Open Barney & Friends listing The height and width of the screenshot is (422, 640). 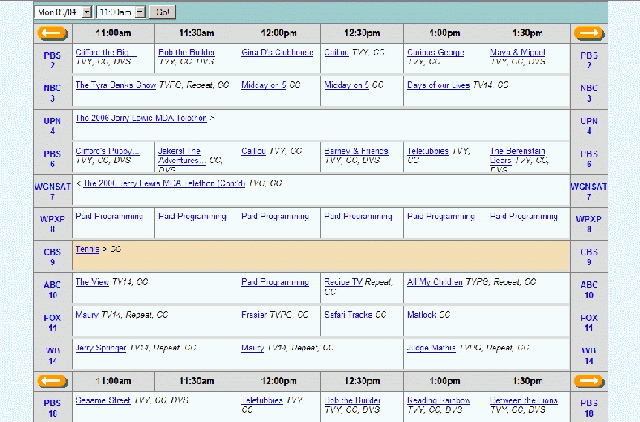[x=356, y=151]
